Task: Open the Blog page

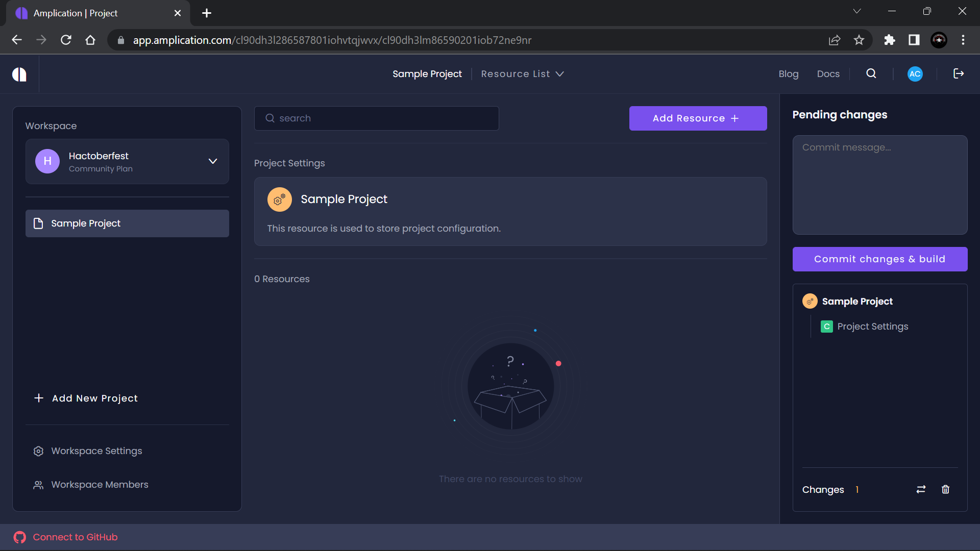Action: coord(788,73)
